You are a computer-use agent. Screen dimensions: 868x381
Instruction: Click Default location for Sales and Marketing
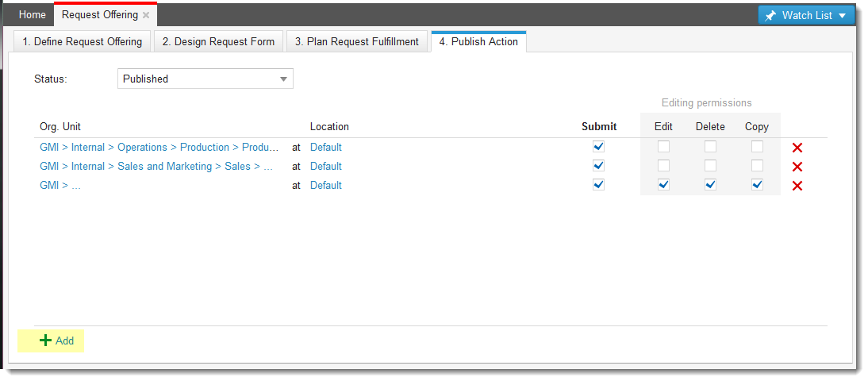(326, 167)
